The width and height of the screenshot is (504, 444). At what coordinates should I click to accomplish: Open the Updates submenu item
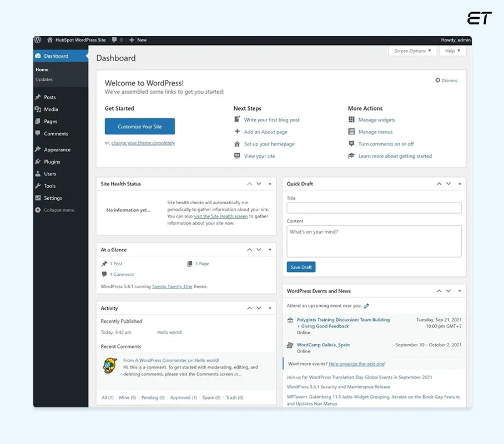pyautogui.click(x=44, y=79)
